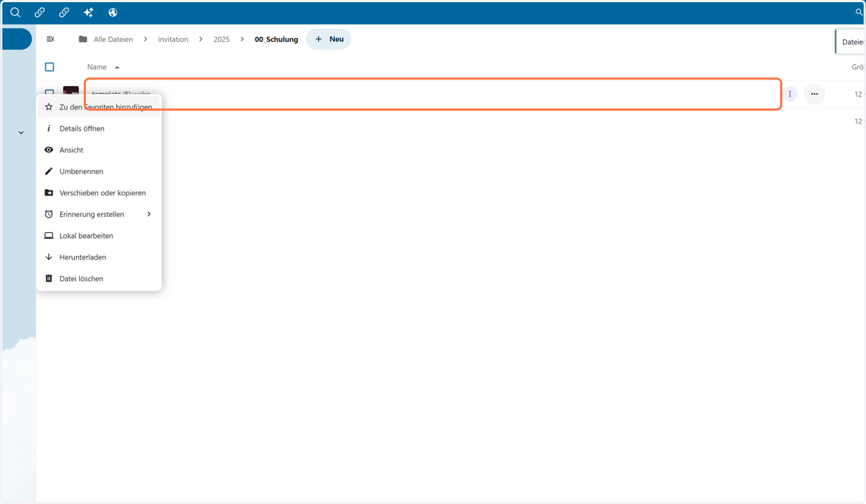Open the 'invitation' breadcrumb folder

coord(173,40)
